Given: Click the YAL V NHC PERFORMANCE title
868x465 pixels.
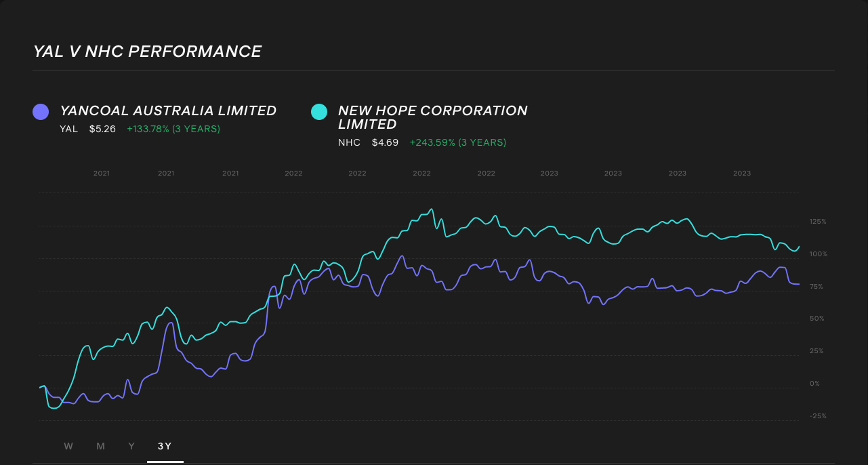Looking at the screenshot, I should tap(147, 50).
